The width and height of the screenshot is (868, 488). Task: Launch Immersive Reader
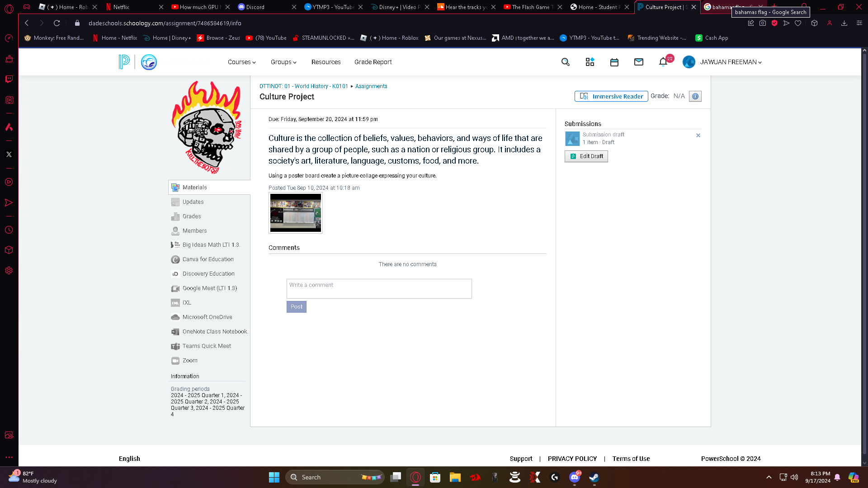click(611, 96)
